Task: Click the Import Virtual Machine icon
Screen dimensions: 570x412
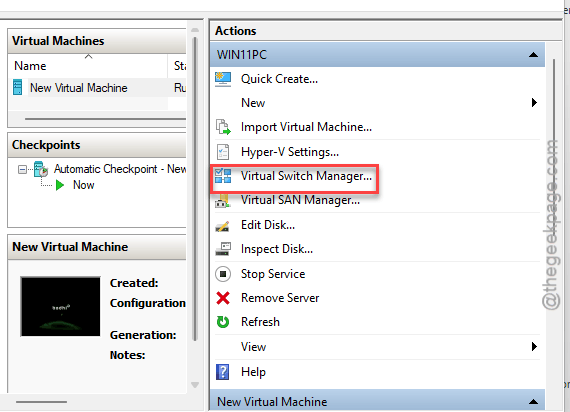Action: click(223, 127)
